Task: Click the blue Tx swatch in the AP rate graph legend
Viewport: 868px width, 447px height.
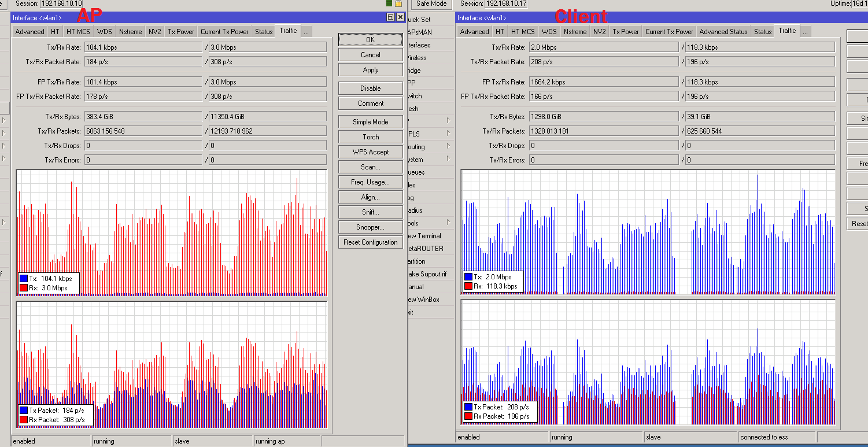Action: point(24,279)
